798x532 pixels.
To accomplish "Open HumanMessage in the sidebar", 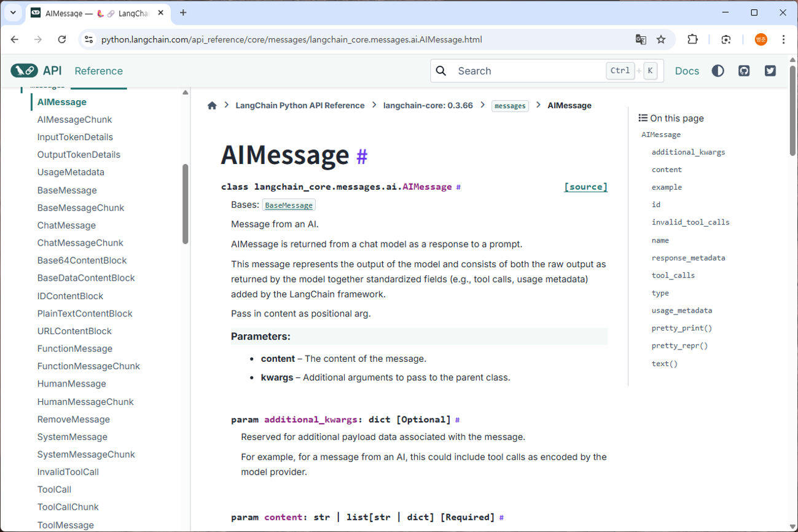I will [71, 384].
